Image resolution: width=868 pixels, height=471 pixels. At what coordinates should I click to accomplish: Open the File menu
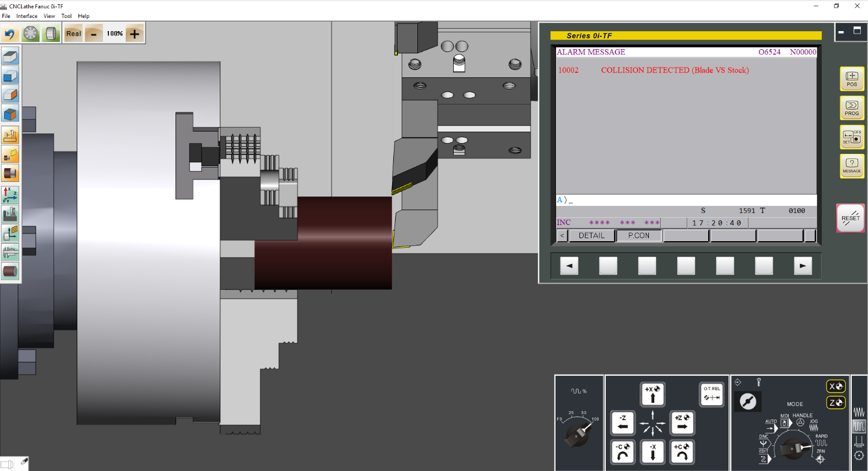point(6,16)
